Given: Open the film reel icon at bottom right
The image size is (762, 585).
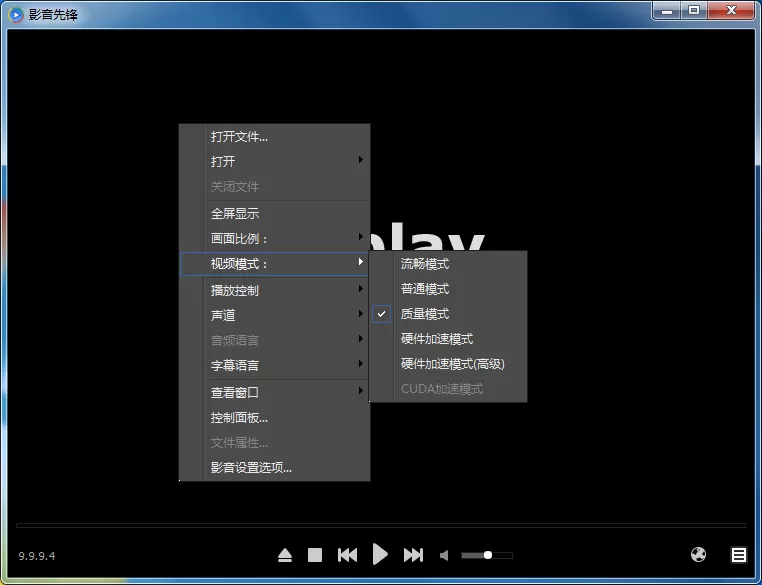Looking at the screenshot, I should [698, 554].
